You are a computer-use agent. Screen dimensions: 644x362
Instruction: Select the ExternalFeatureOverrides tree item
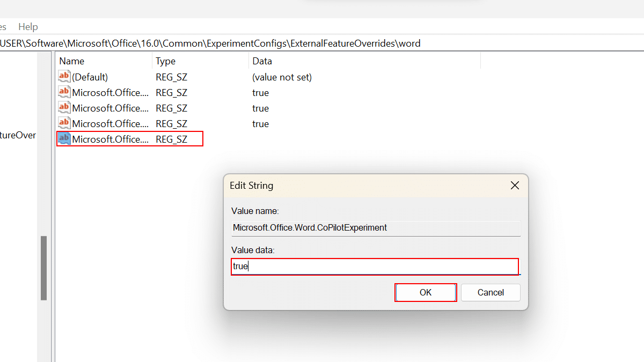tap(18, 135)
